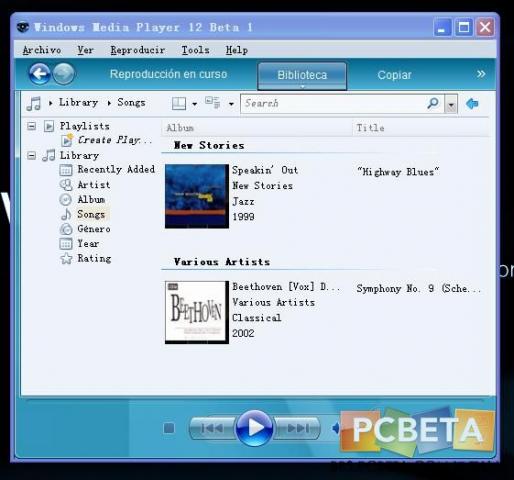This screenshot has width=514, height=480.
Task: Click the Recently Added calendar icon
Action: pyautogui.click(x=66, y=170)
